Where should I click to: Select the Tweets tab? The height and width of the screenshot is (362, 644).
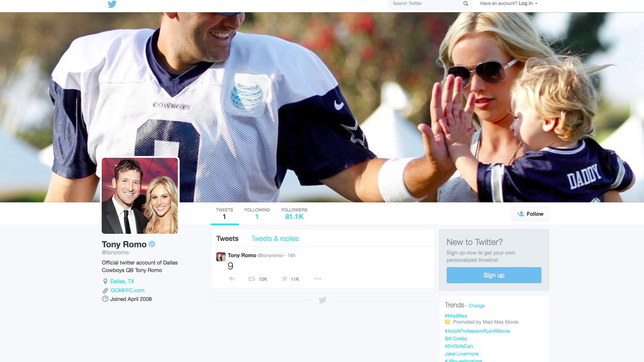tap(227, 239)
